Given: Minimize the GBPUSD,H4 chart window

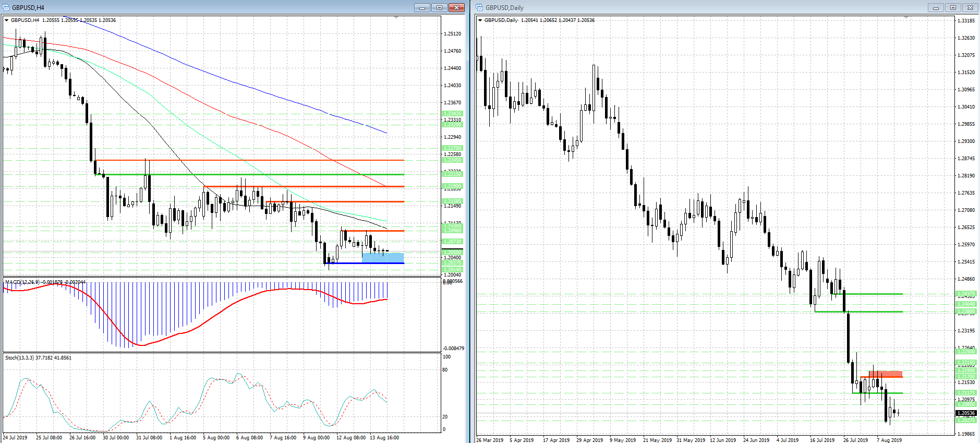Looking at the screenshot, I should tap(422, 7).
